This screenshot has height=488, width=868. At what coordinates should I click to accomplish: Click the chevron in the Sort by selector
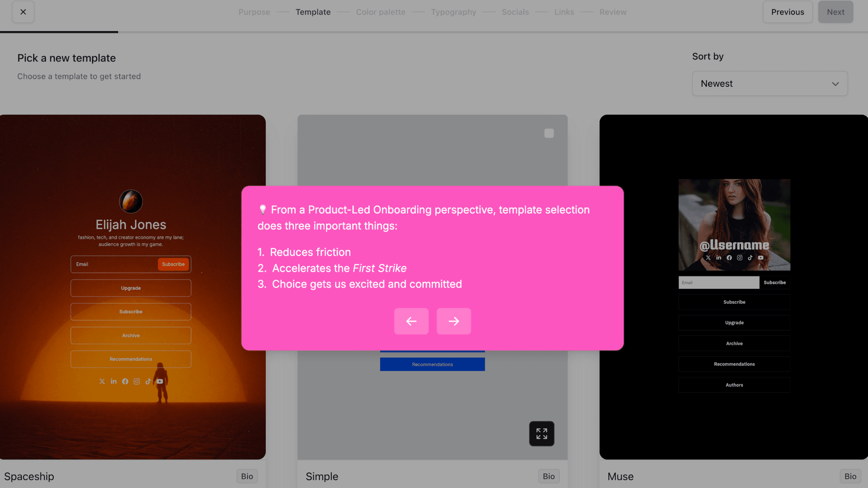835,83
